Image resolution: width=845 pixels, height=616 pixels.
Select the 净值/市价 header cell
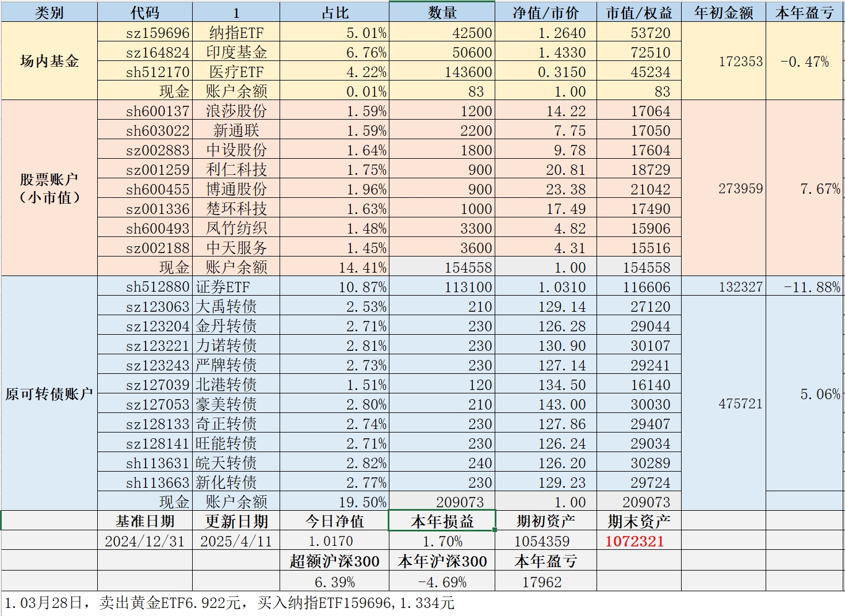[x=546, y=12]
